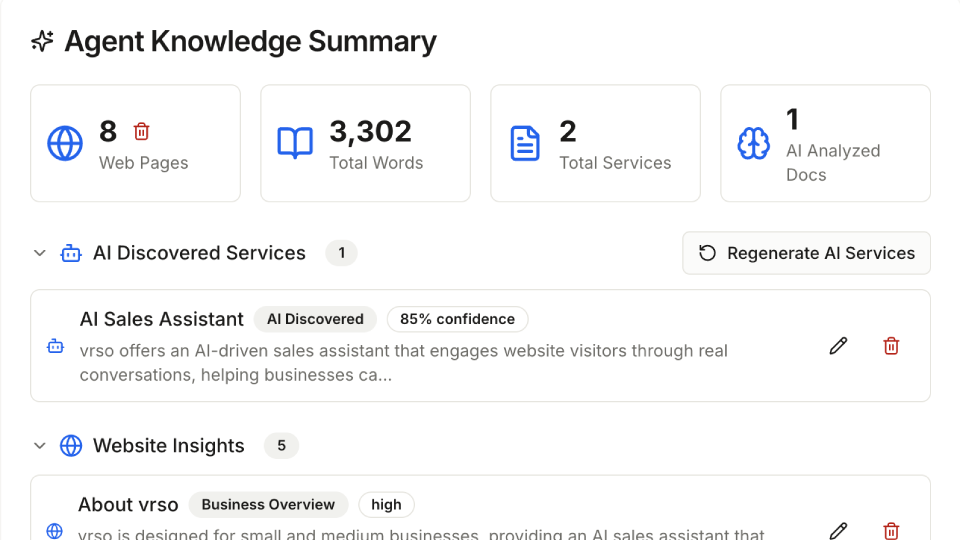Image resolution: width=960 pixels, height=540 pixels.
Task: Delete web pages via red trash icon next to 8
Action: (x=141, y=131)
